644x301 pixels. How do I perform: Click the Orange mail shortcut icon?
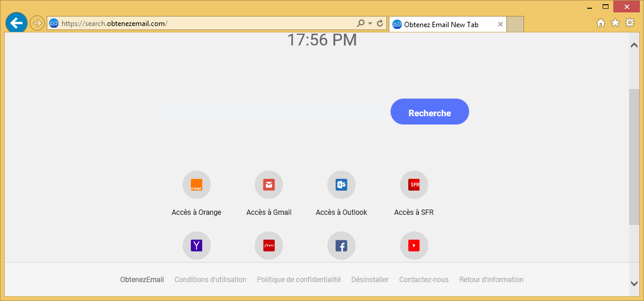pyautogui.click(x=196, y=185)
